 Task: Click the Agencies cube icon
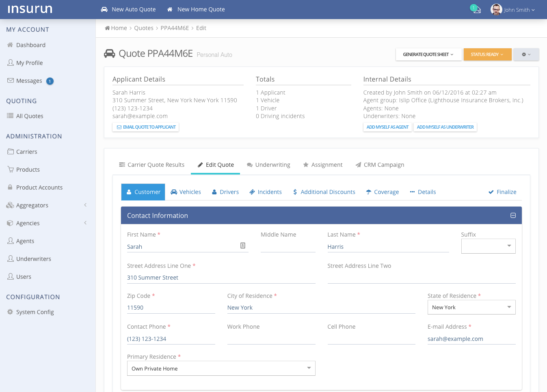coord(10,223)
